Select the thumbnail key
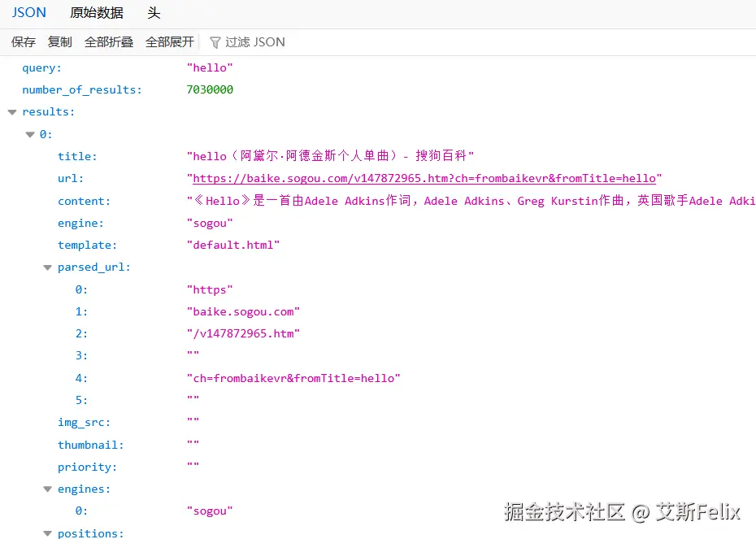The width and height of the screenshot is (756, 539). click(91, 445)
